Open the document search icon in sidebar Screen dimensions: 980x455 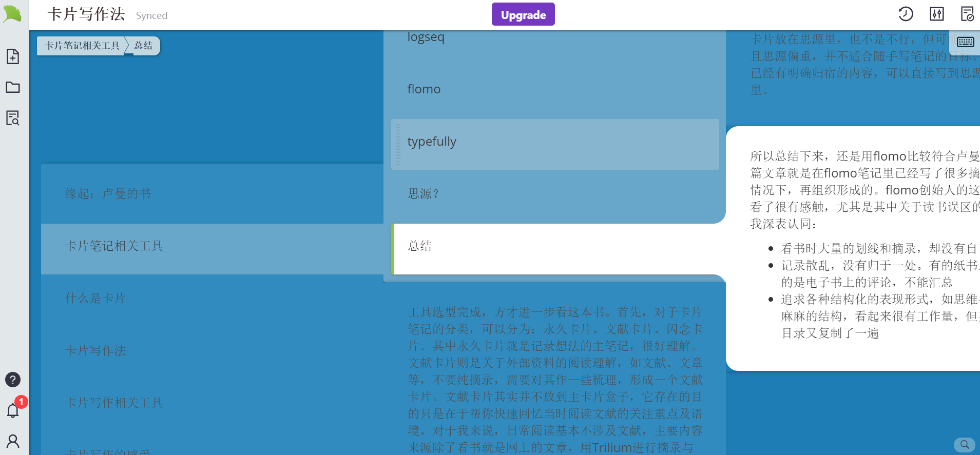(13, 118)
